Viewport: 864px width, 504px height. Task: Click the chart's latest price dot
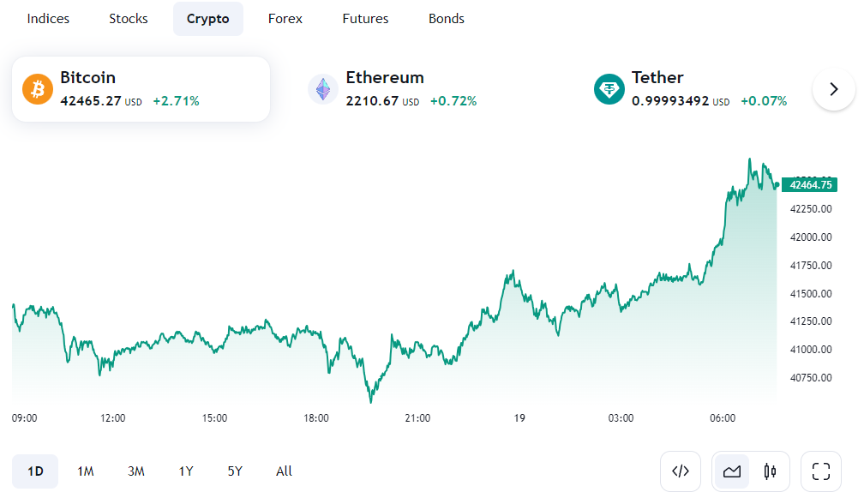tap(777, 185)
